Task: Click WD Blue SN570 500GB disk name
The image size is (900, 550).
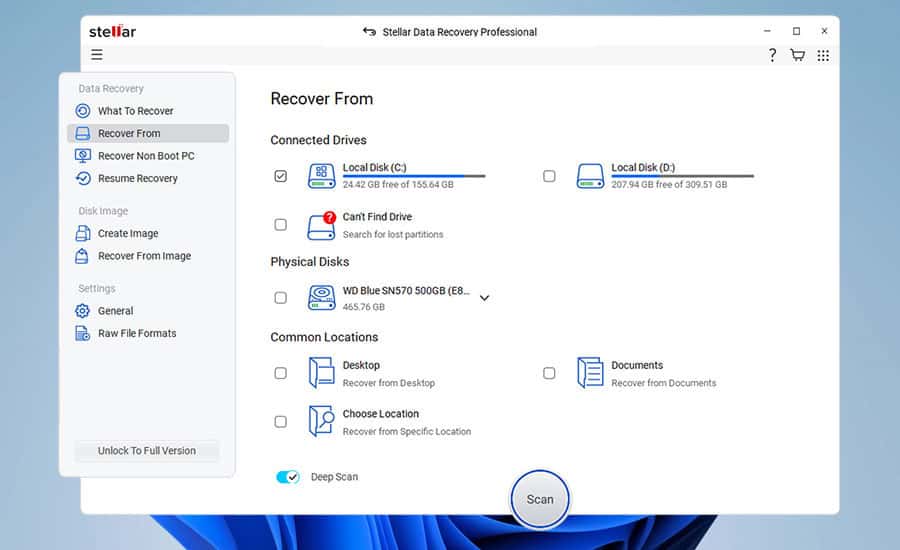Action: click(x=406, y=291)
